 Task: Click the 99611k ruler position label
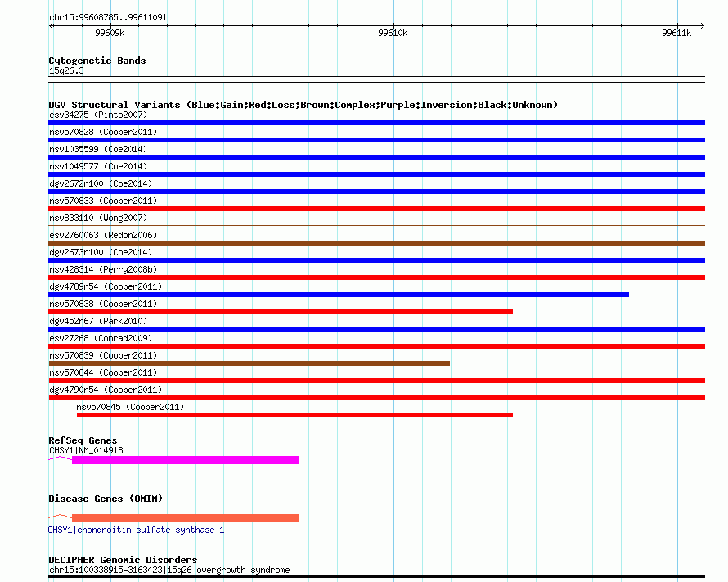pyautogui.click(x=676, y=33)
